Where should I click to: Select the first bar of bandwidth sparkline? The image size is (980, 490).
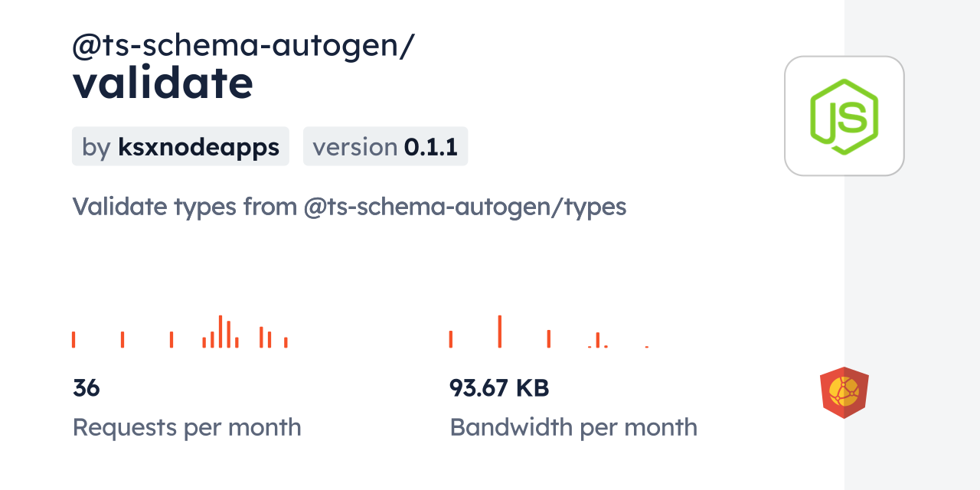(451, 339)
